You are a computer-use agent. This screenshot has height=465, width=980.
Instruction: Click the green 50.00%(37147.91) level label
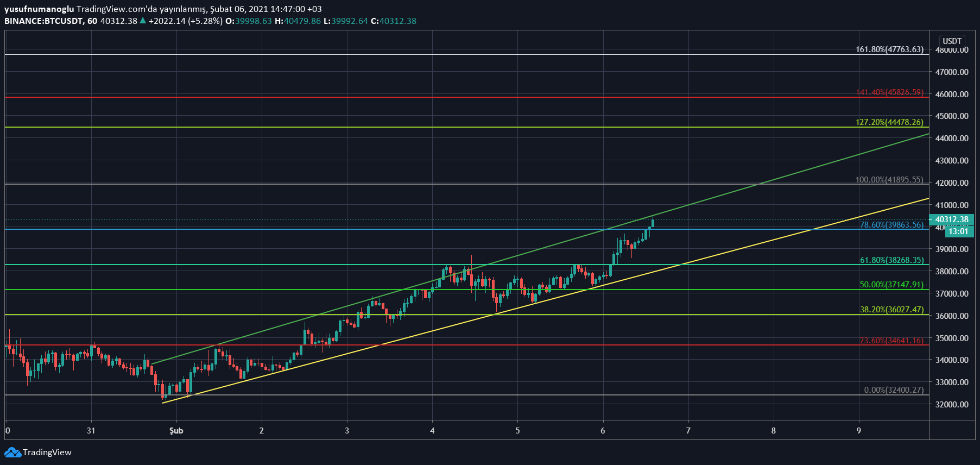point(892,284)
